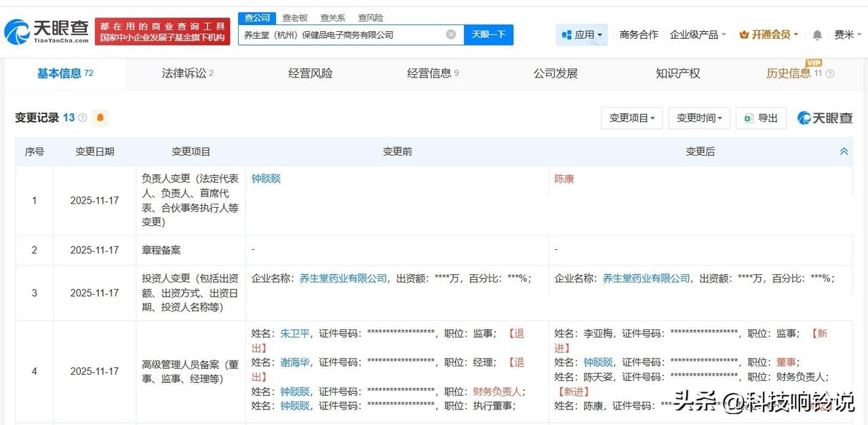Click the red banner 都在用的商业查询工具

(163, 31)
